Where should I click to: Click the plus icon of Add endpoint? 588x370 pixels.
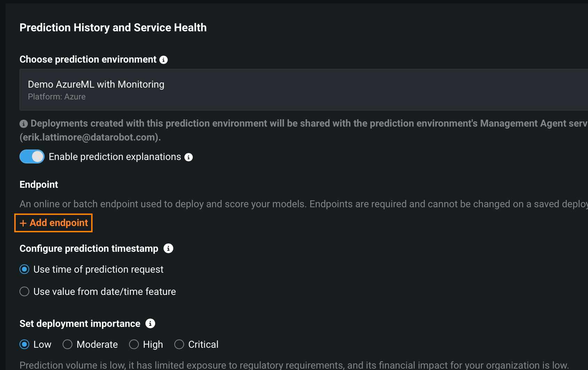click(23, 223)
